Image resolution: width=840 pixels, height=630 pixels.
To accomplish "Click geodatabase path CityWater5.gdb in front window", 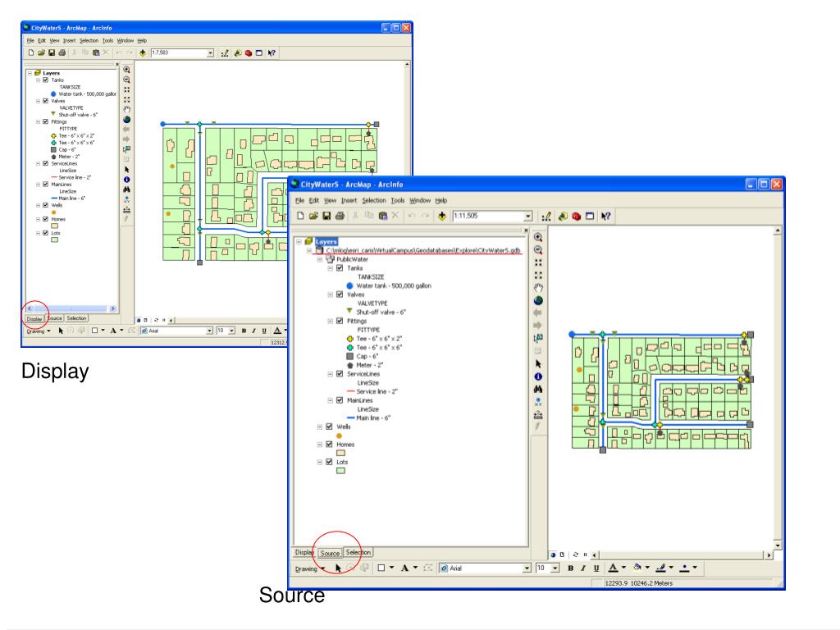I will coord(423,250).
